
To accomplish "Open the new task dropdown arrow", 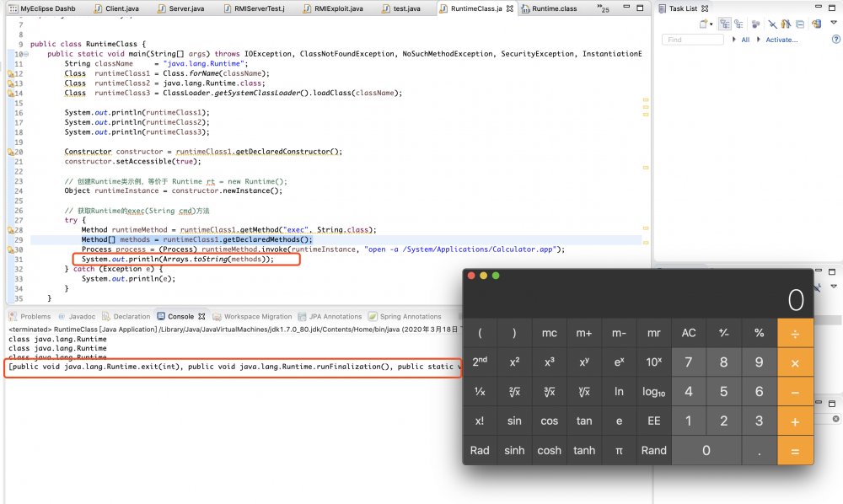I will (x=711, y=24).
